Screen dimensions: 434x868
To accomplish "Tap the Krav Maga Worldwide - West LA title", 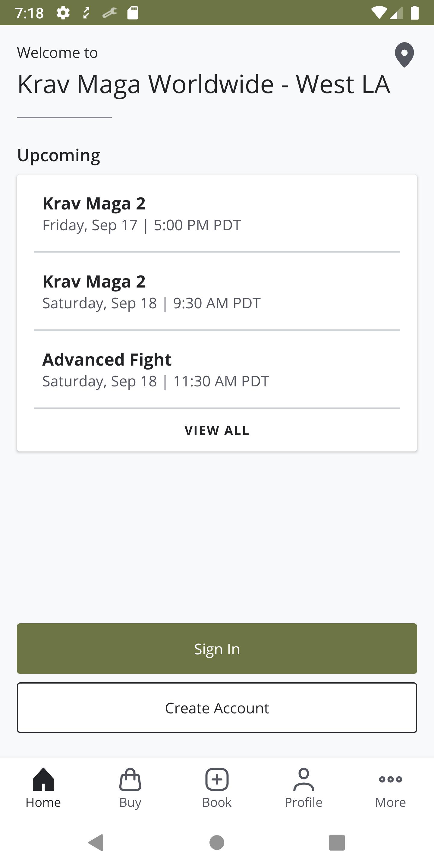I will pyautogui.click(x=203, y=84).
